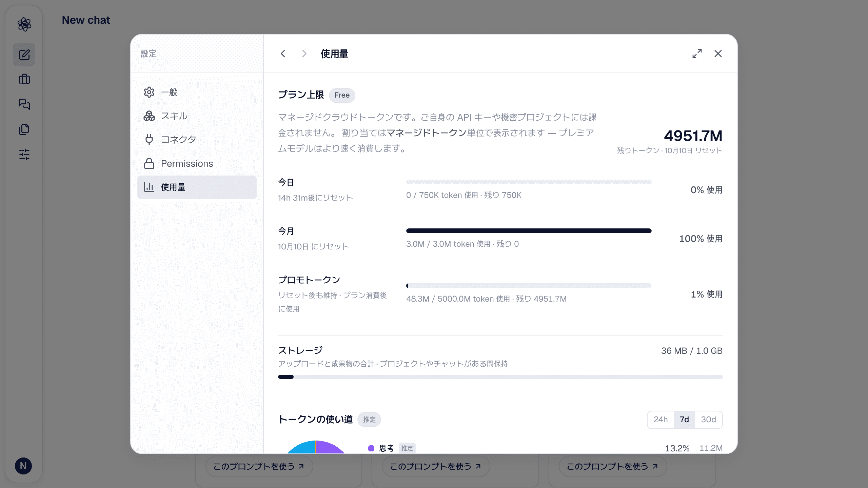Click the 13.2% value in 思考 row
The width and height of the screenshot is (868, 488).
point(677,448)
